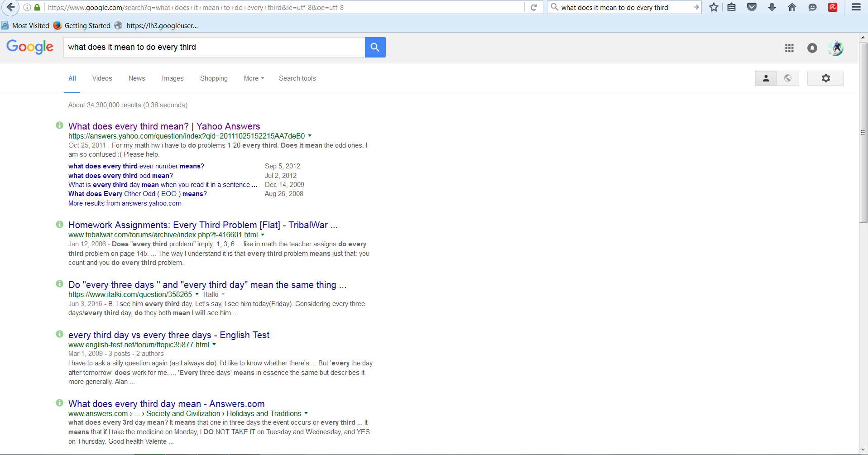The image size is (868, 455).
Task: Open site information icon in address bar
Action: coord(27,7)
